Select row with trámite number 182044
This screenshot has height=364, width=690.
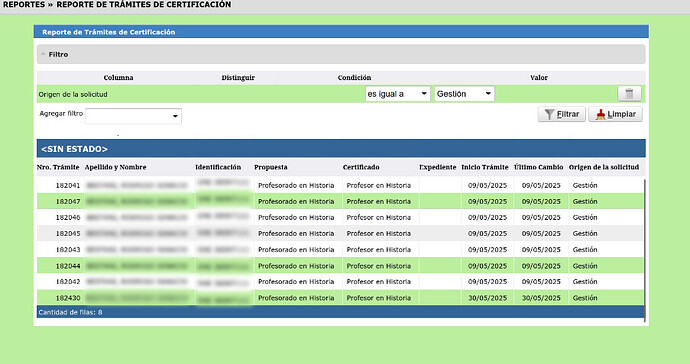(x=340, y=266)
